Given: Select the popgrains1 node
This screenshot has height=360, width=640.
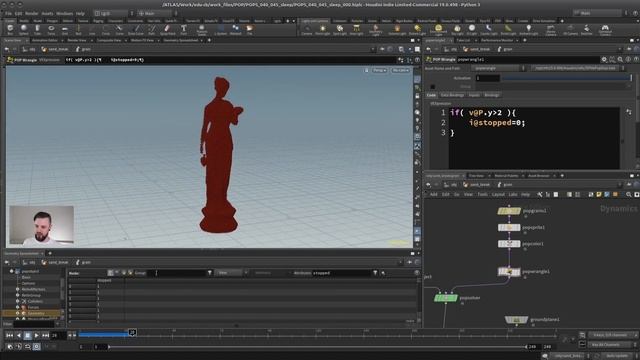Looking at the screenshot, I should point(509,211).
